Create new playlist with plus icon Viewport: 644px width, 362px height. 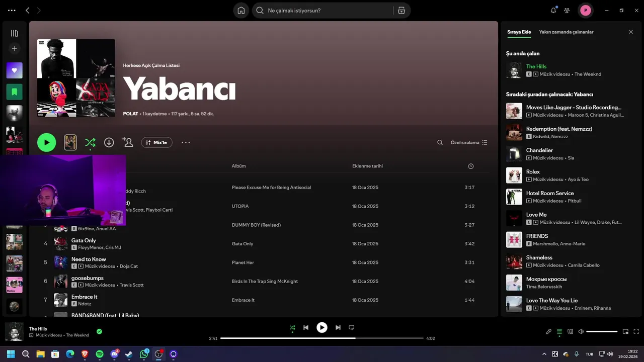point(14,49)
